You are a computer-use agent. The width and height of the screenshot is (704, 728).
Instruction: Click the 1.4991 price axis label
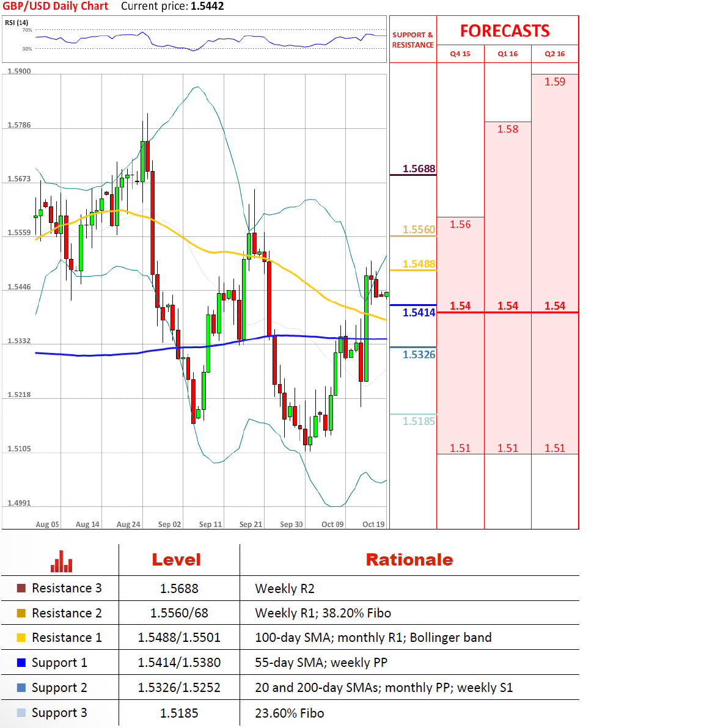[19, 503]
